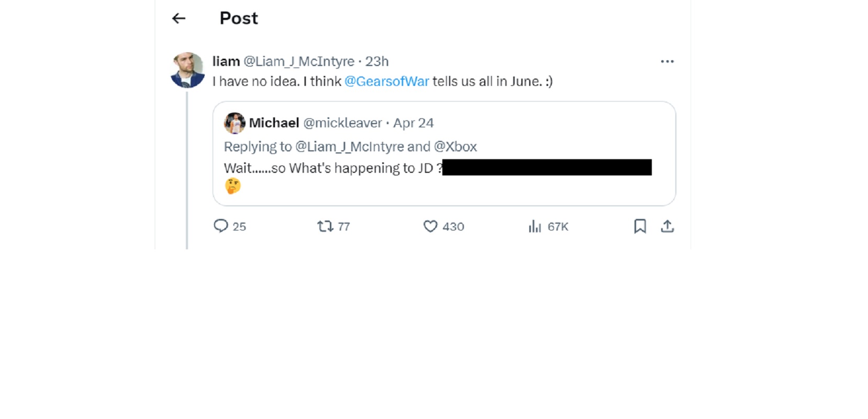Bookmark this post
This screenshot has height=419, width=868.
pyautogui.click(x=640, y=226)
